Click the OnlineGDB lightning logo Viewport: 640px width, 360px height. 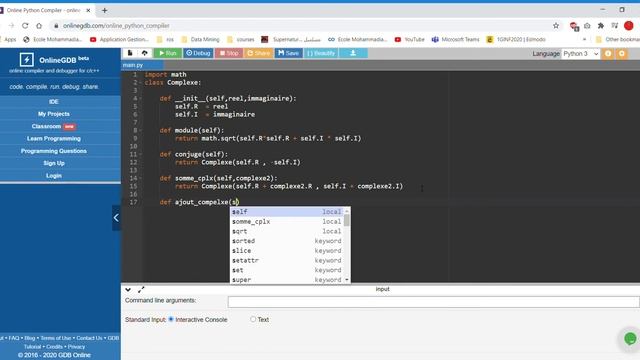[27, 60]
